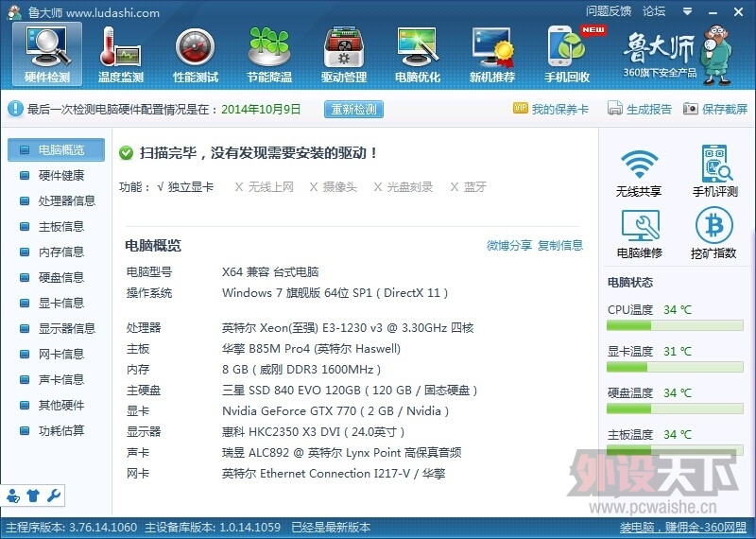Click the monitor value 惠科 HKC2350 X3 DVI
Viewport: 756px width, 539px height.
[x=314, y=432]
